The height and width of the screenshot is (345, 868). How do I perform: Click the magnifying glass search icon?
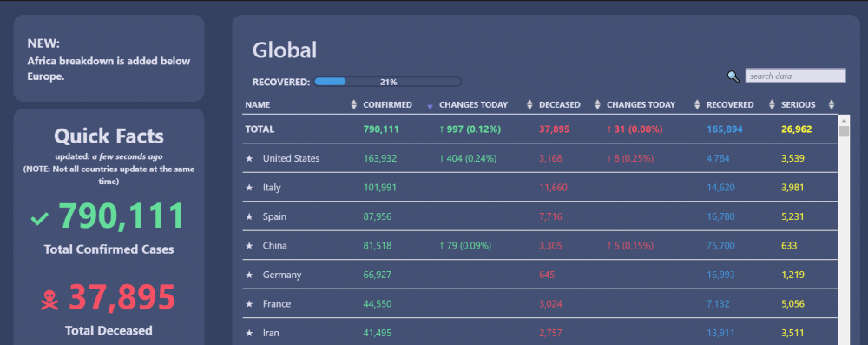pyautogui.click(x=733, y=77)
